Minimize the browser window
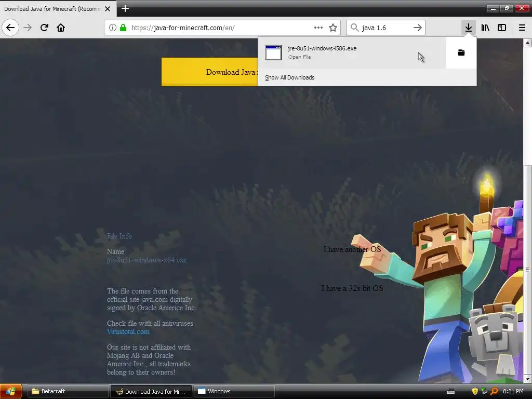This screenshot has height=399, width=532. [493, 8]
